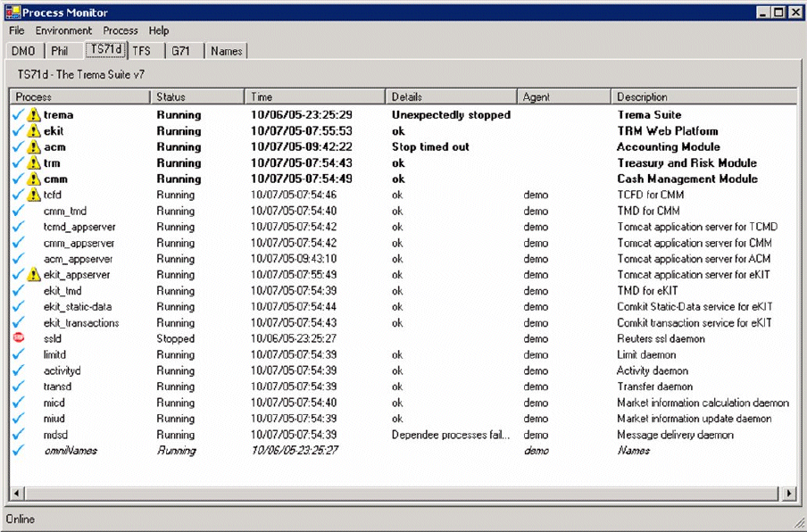
Task: Switch to the DMO tab
Action: click(24, 51)
